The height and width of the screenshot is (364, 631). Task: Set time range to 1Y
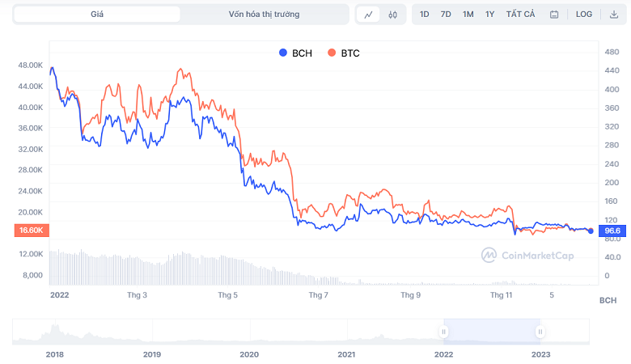pos(490,15)
